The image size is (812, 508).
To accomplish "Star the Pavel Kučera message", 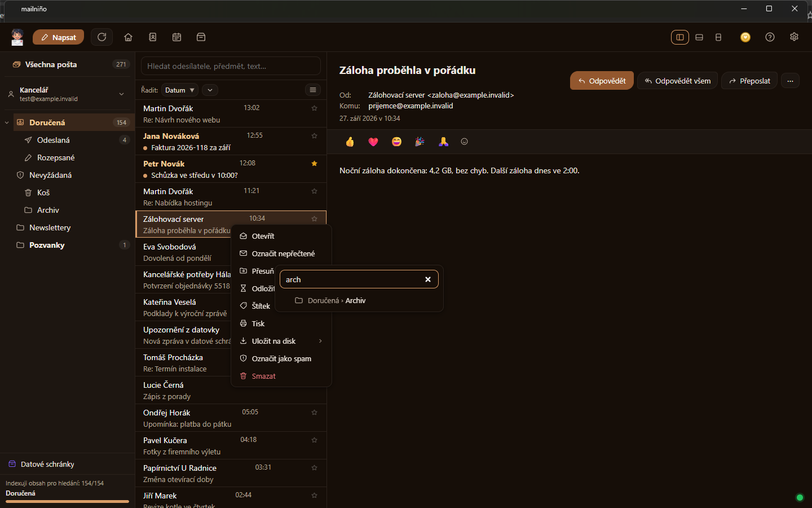I will 314,440.
